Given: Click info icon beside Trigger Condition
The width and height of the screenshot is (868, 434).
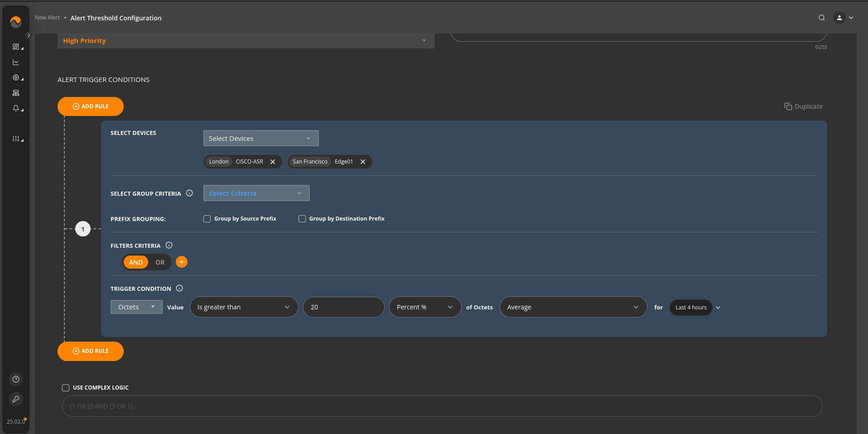Looking at the screenshot, I should click(x=179, y=288).
